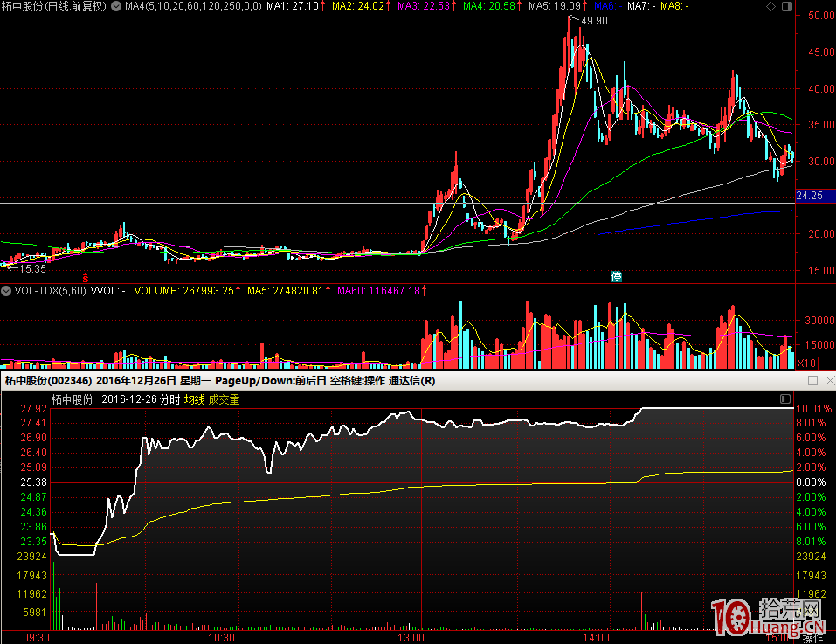Viewport: 836px width, 644px height.
Task: Click MA4(5,10,20,60,120,250,0,0) indicator name
Action: pyautogui.click(x=193, y=6)
